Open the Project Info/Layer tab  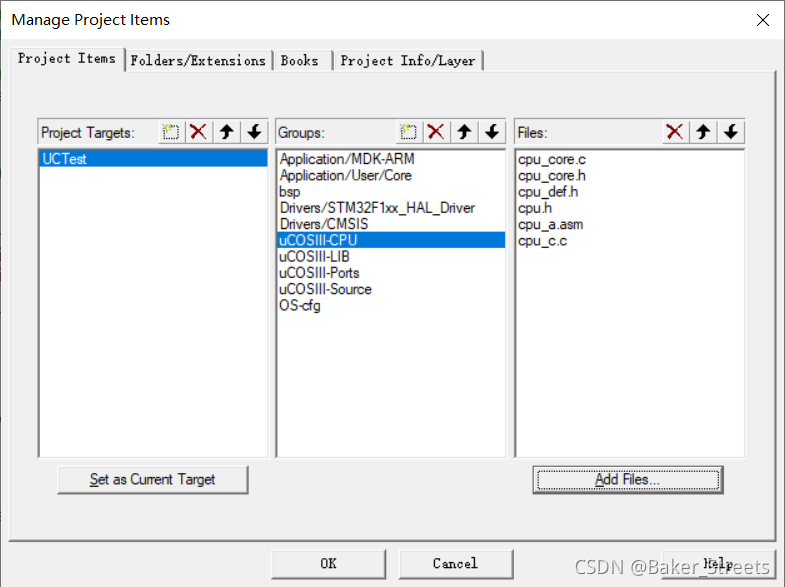pyautogui.click(x=408, y=61)
